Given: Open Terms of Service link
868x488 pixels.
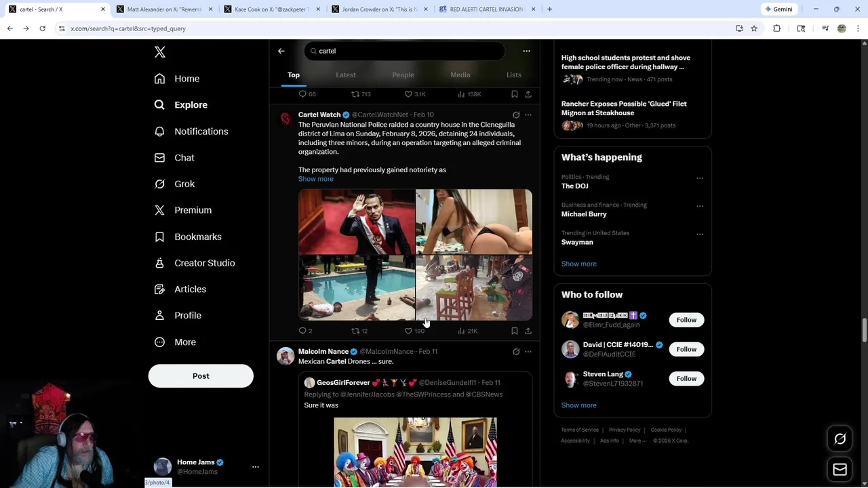Looking at the screenshot, I should [x=580, y=430].
